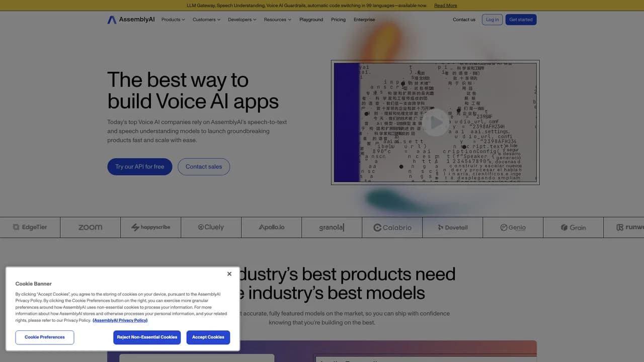
Task: Click the Contact us nav link
Action: [464, 20]
